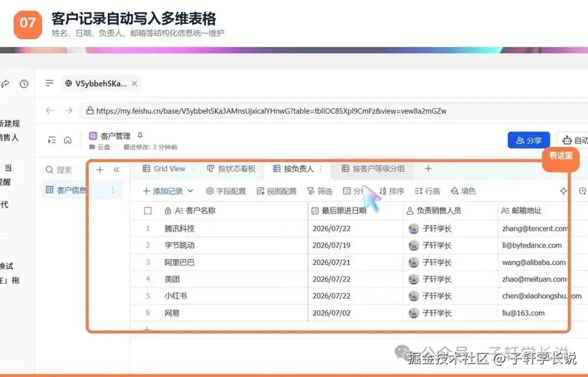Open more options for 客户信息 table

[x=113, y=190]
